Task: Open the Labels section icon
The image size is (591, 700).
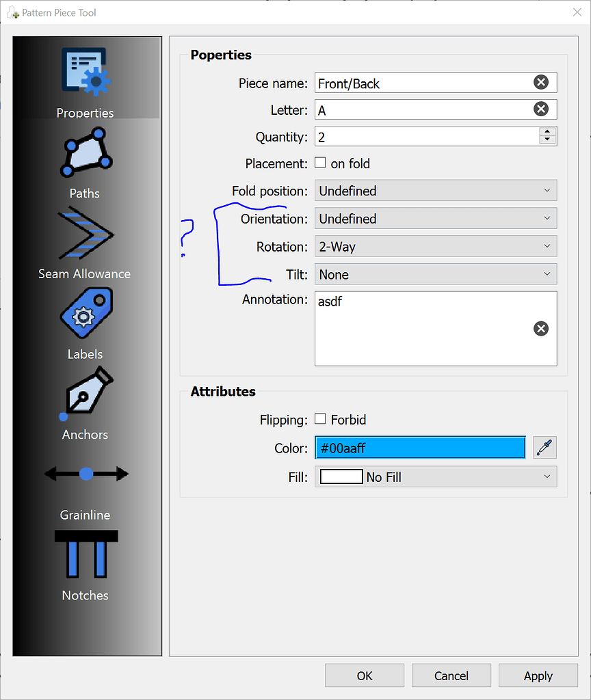Action: click(x=85, y=313)
